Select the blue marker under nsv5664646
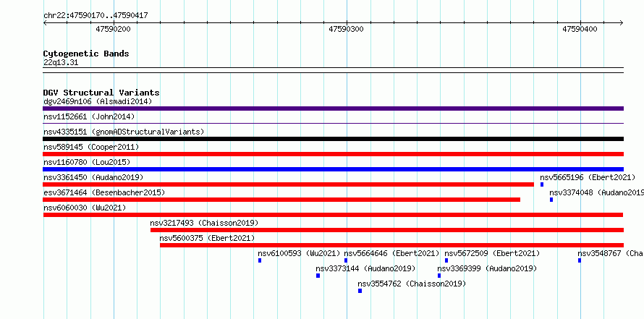The image size is (644, 319). click(x=346, y=260)
